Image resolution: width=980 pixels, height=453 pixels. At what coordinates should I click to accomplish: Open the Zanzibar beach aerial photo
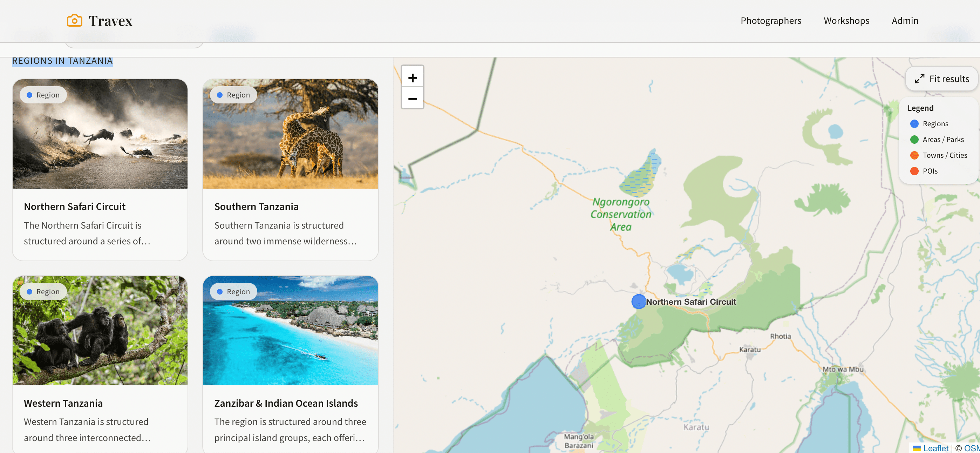click(290, 330)
